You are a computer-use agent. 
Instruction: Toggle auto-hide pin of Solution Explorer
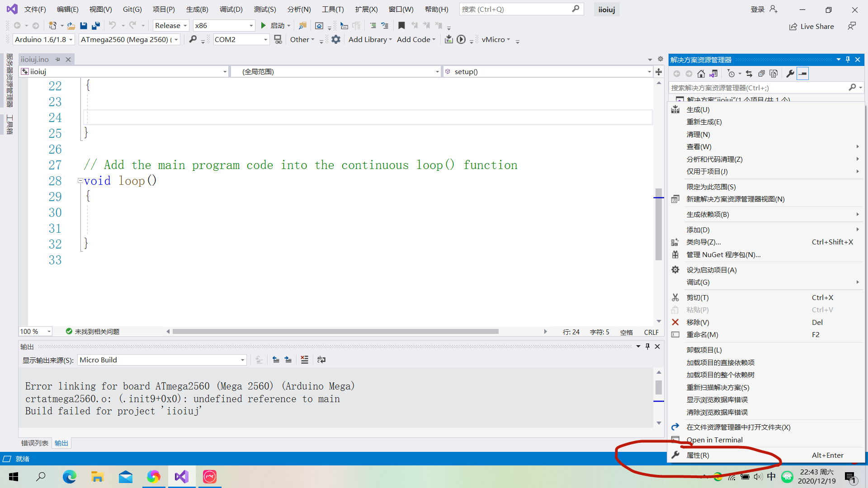click(848, 60)
